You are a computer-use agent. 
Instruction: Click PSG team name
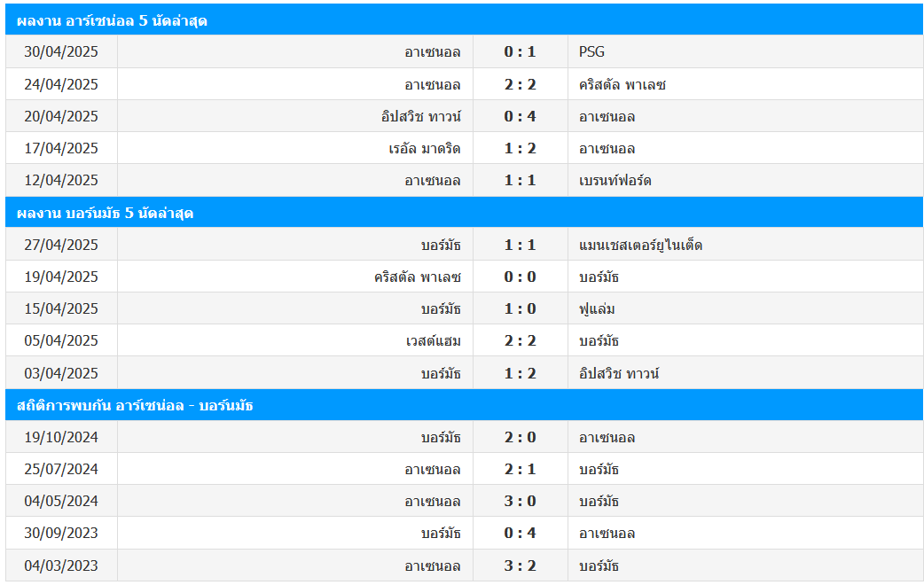591,51
